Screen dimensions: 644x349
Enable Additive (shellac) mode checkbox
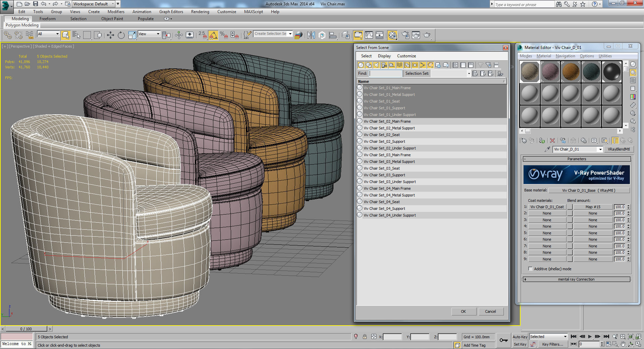click(x=530, y=269)
